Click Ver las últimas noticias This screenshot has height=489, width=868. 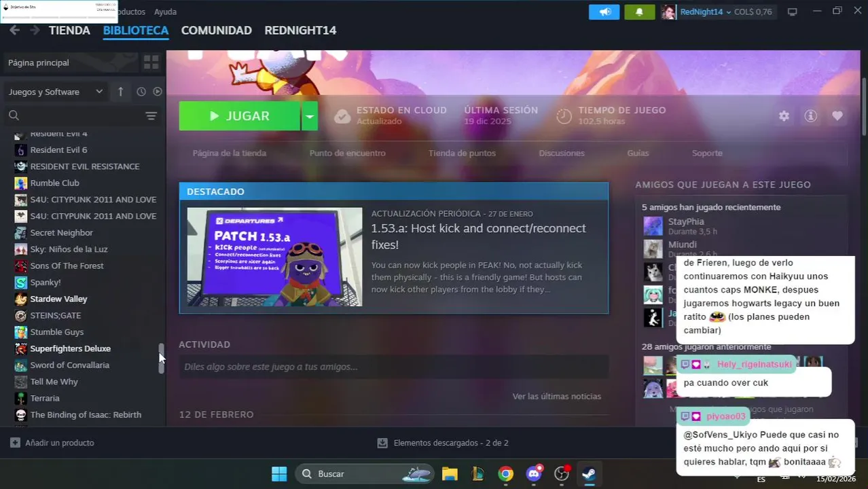point(557,396)
